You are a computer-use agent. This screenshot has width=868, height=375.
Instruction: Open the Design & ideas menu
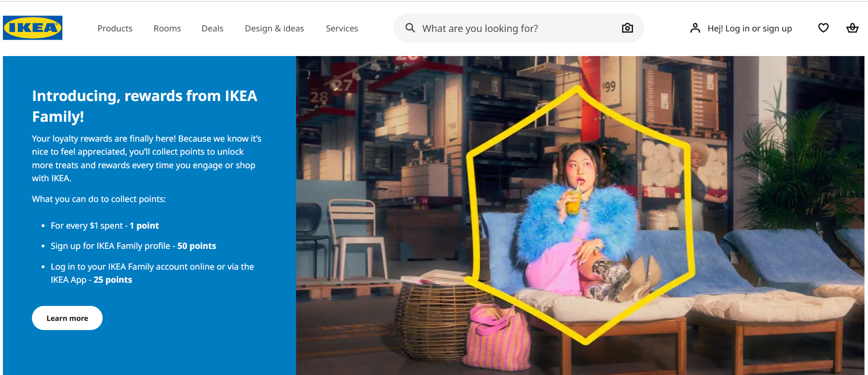(x=274, y=29)
